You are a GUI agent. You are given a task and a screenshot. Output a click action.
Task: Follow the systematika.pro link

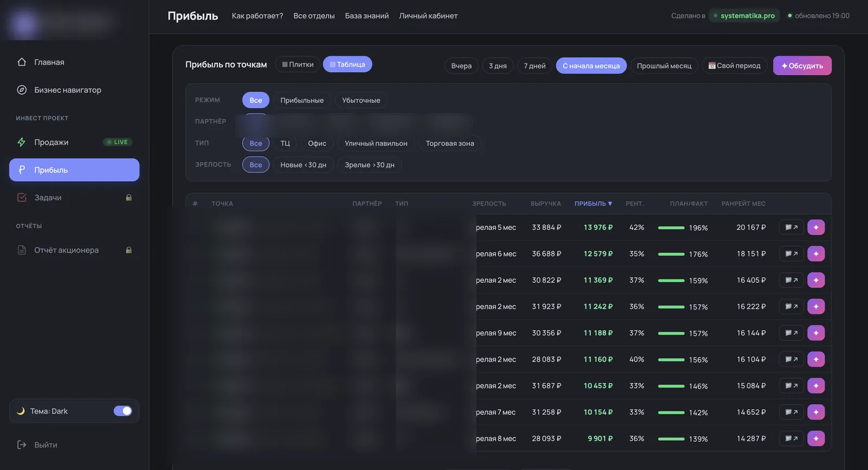tap(747, 16)
